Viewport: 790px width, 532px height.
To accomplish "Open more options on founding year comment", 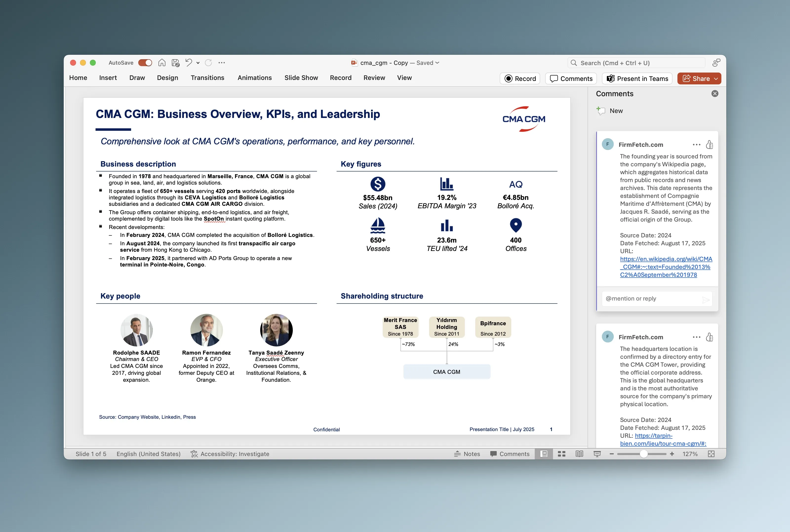I will point(696,145).
